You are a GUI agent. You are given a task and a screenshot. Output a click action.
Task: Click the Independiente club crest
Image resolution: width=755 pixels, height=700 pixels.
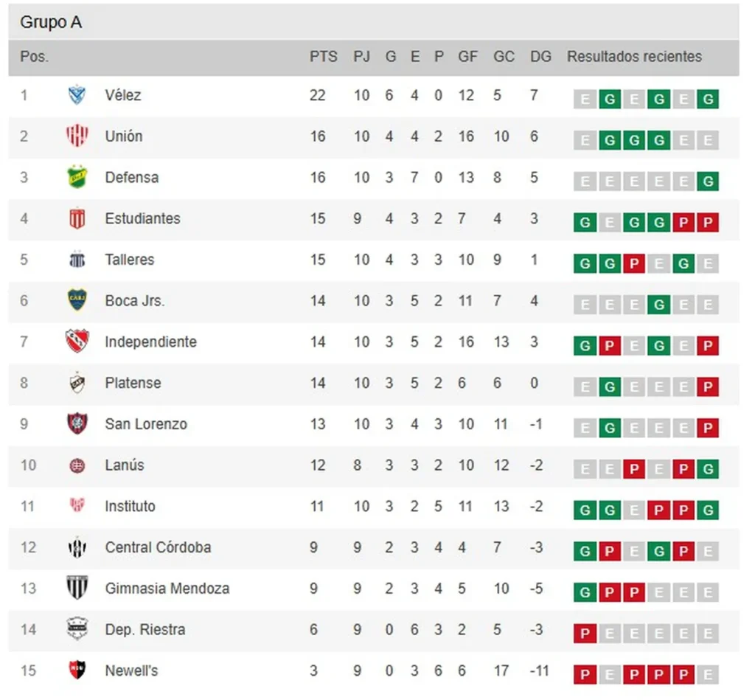tap(77, 342)
